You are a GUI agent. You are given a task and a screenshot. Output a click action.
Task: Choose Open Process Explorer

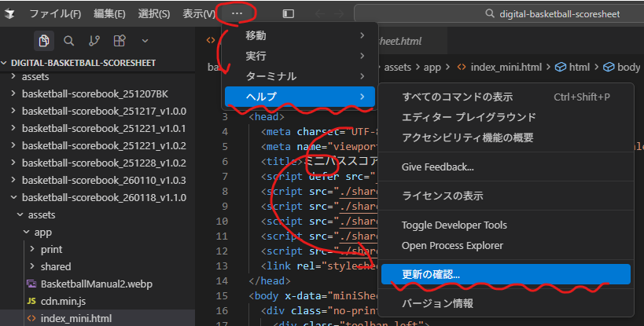[x=506, y=246]
